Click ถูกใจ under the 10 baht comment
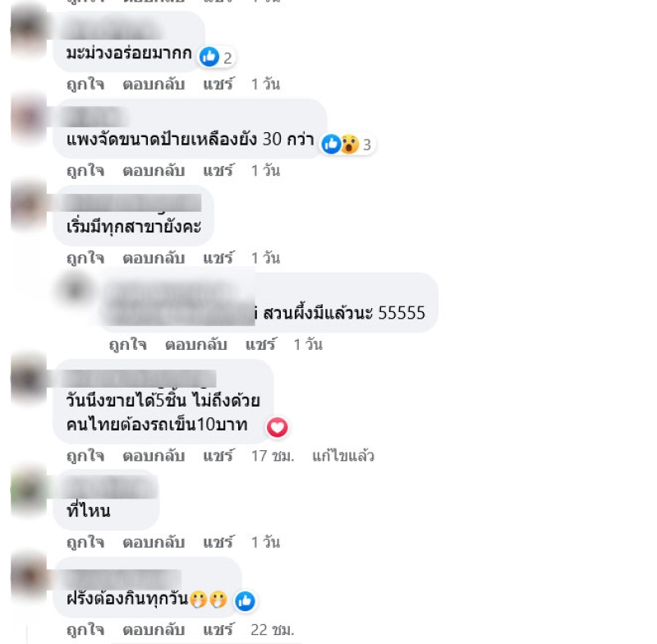 point(85,456)
